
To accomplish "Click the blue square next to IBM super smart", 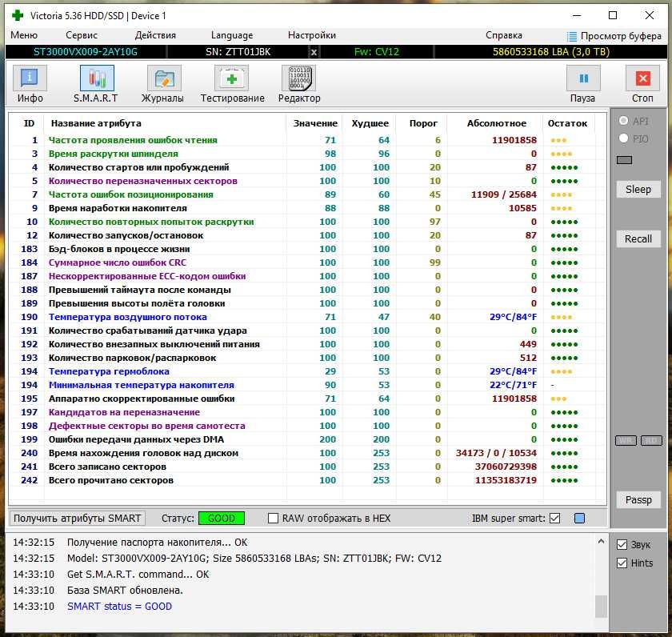I will point(579,519).
